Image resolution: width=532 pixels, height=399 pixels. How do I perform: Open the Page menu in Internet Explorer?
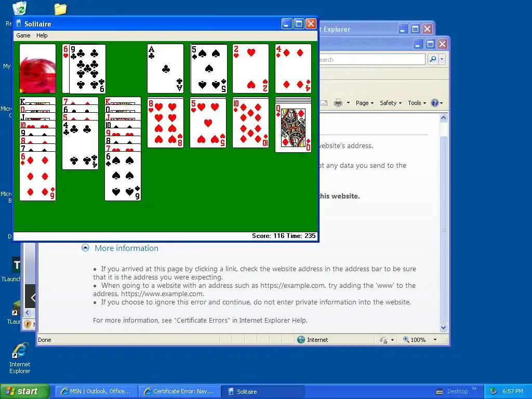tap(365, 103)
